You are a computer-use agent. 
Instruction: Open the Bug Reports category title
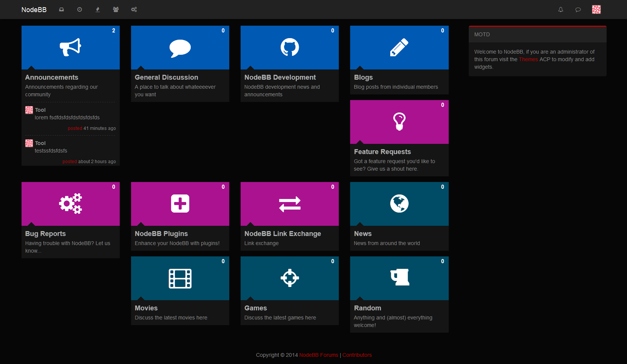[x=45, y=234]
